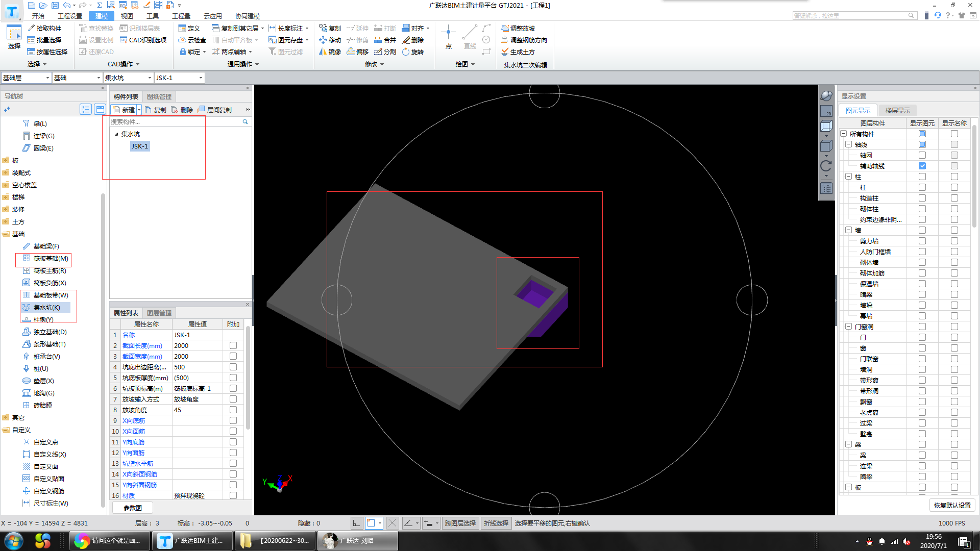980x551 pixels.
Task: Collapse the 墙 group in display settings
Action: (x=848, y=230)
